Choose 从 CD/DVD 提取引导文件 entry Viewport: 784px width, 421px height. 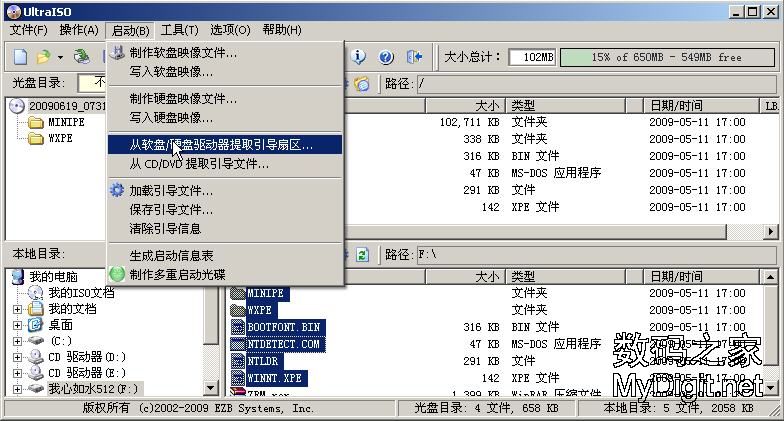pos(225,164)
